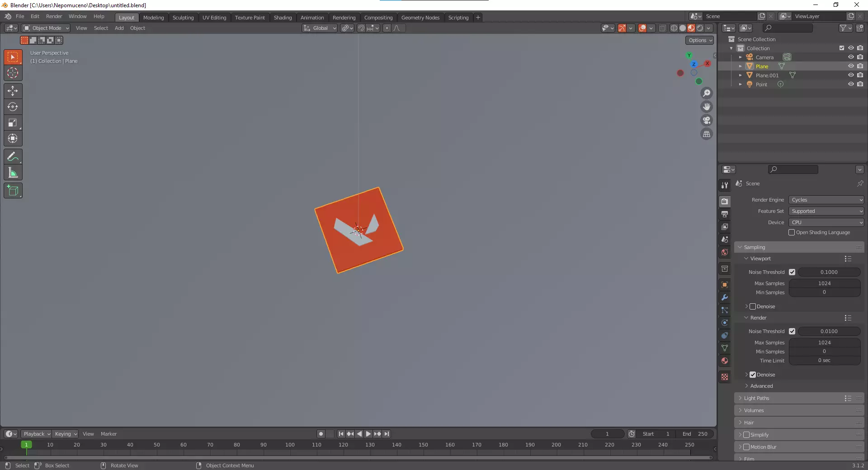The width and height of the screenshot is (868, 470).
Task: Open the Output properties tab
Action: [725, 214]
